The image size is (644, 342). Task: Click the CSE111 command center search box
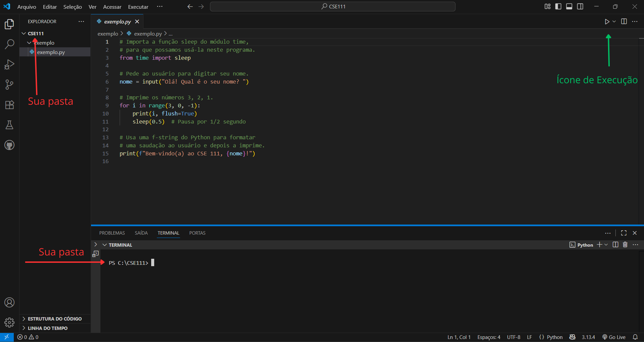pos(333,7)
